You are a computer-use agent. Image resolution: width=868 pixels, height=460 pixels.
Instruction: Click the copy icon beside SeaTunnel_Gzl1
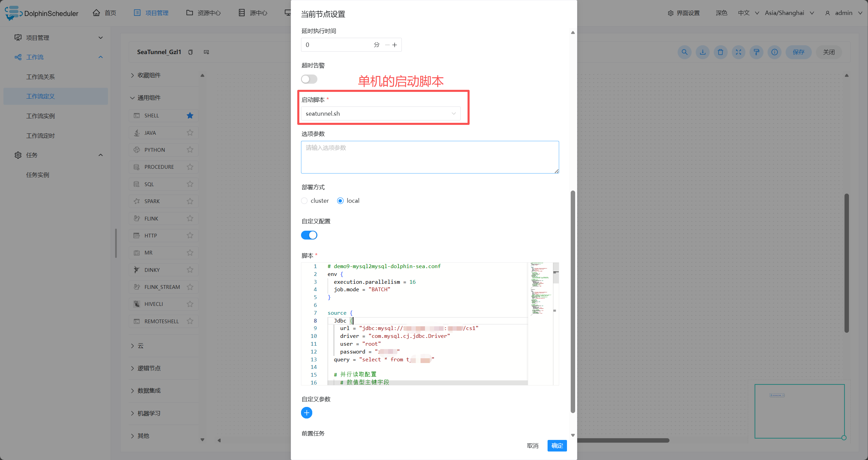[x=191, y=52]
